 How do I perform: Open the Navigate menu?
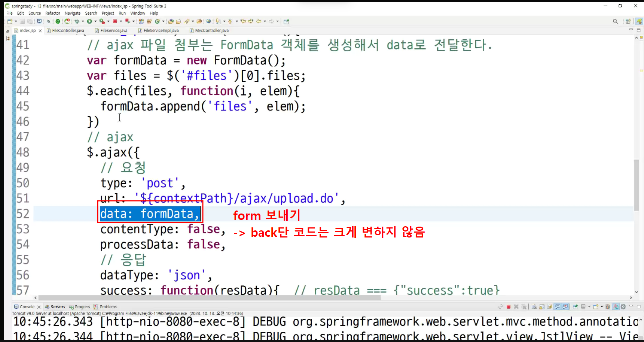click(73, 13)
